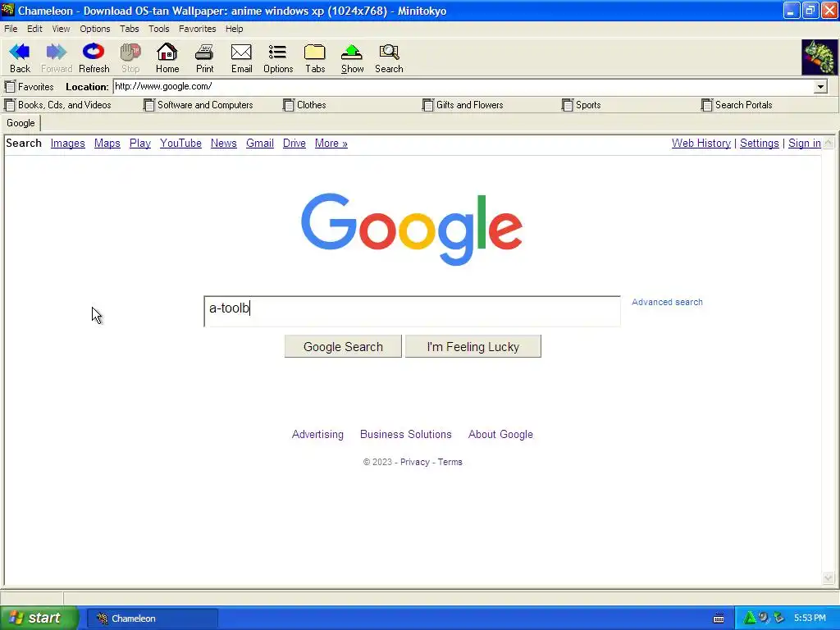Image resolution: width=840 pixels, height=630 pixels.
Task: Open the Maps link
Action: (107, 144)
